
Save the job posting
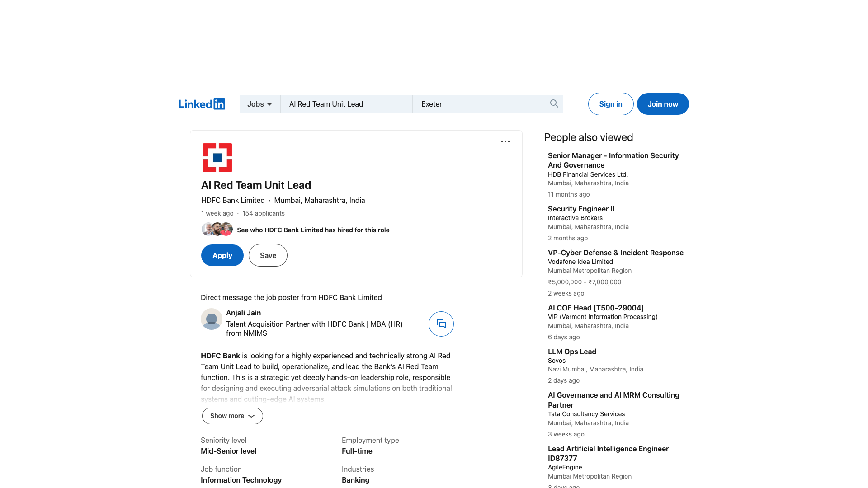[x=268, y=255]
